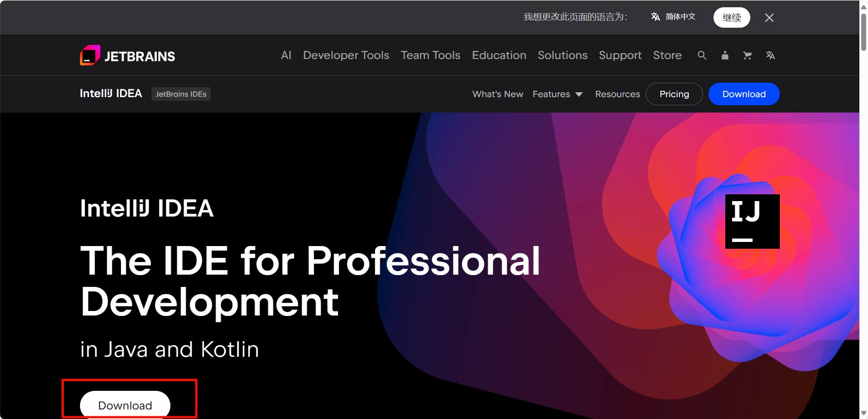The height and width of the screenshot is (419, 868).
Task: Open the user account icon
Action: click(x=725, y=55)
